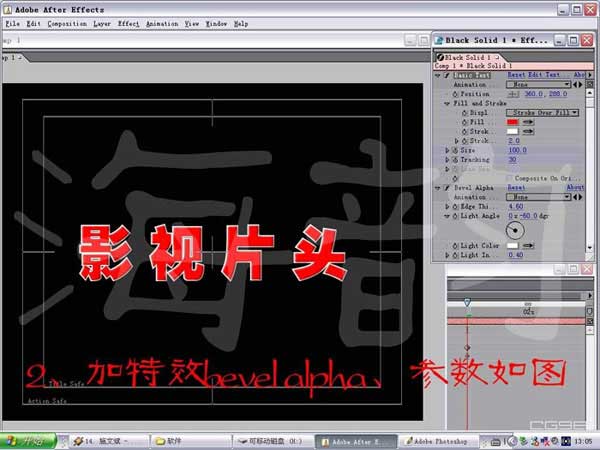Toggle stopwatch for Stroke width 2.0
The width and height of the screenshot is (600, 450).
465,141
